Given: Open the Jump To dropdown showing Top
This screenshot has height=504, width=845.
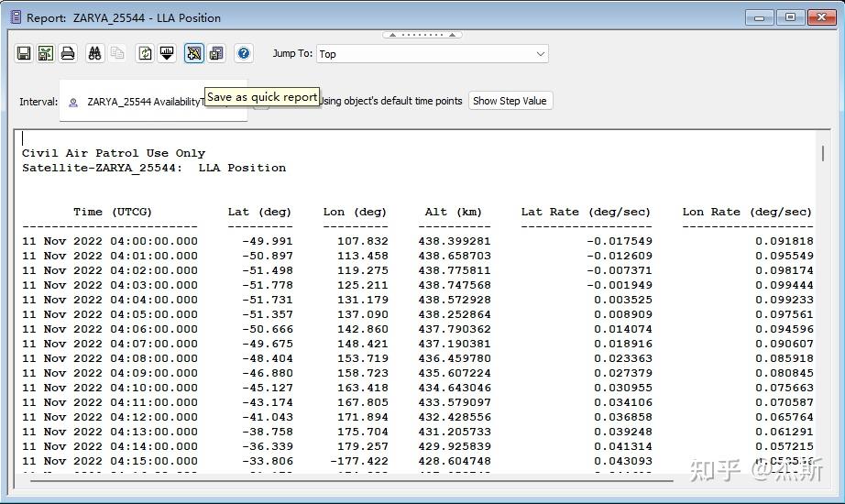Looking at the screenshot, I should pyautogui.click(x=433, y=54).
